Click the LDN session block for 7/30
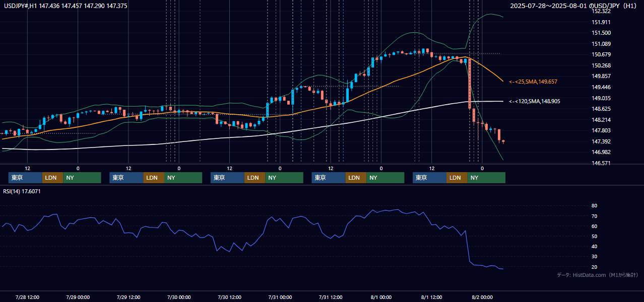 click(x=255, y=178)
